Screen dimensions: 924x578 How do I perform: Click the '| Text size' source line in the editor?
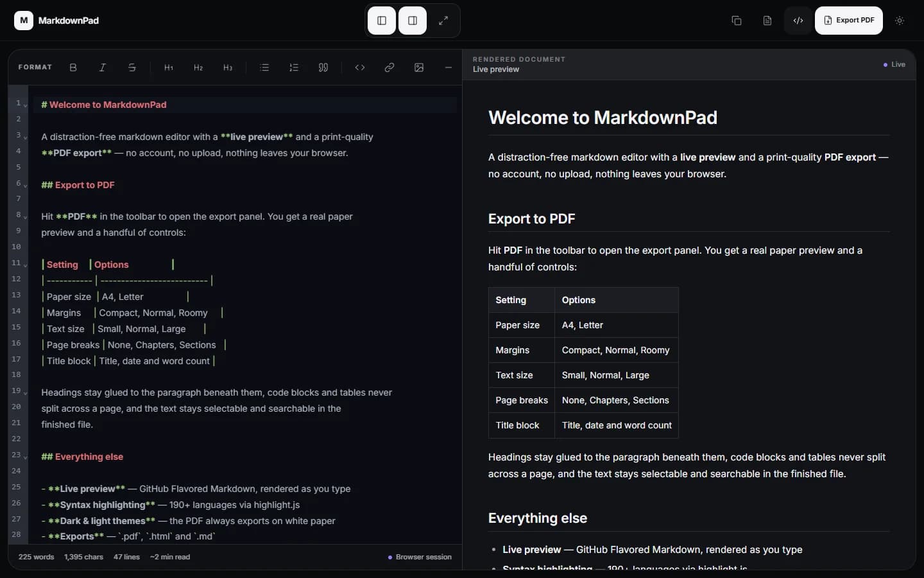tap(245, 329)
